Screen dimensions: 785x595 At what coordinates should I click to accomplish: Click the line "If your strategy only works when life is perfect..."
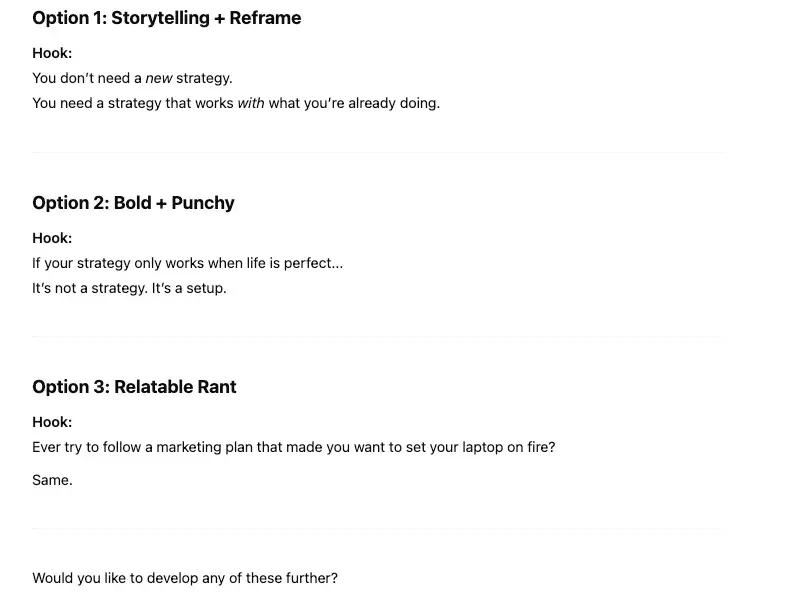(187, 264)
